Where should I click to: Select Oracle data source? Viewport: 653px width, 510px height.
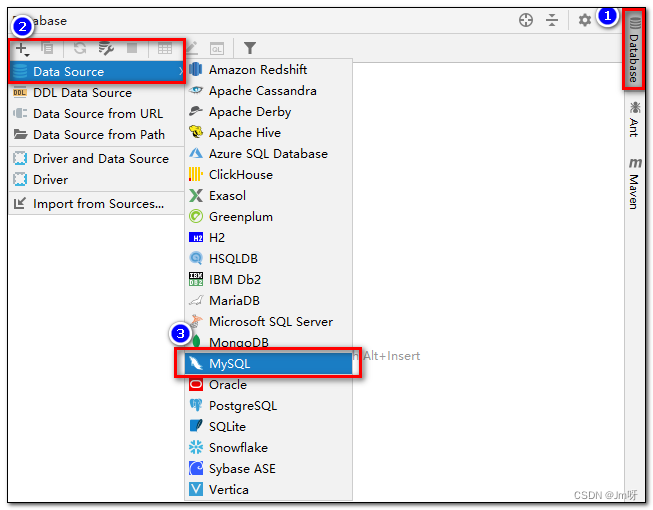click(x=269, y=385)
